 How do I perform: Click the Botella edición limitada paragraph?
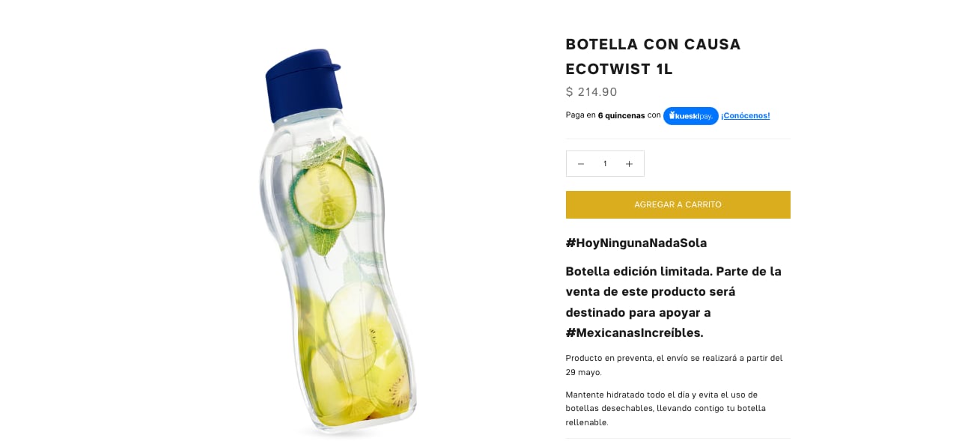(x=674, y=302)
